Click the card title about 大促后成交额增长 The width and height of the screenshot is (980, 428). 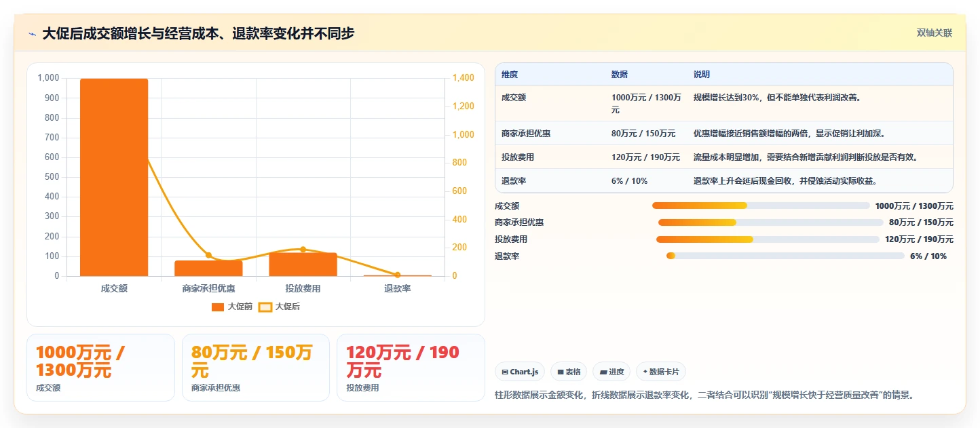click(198, 33)
